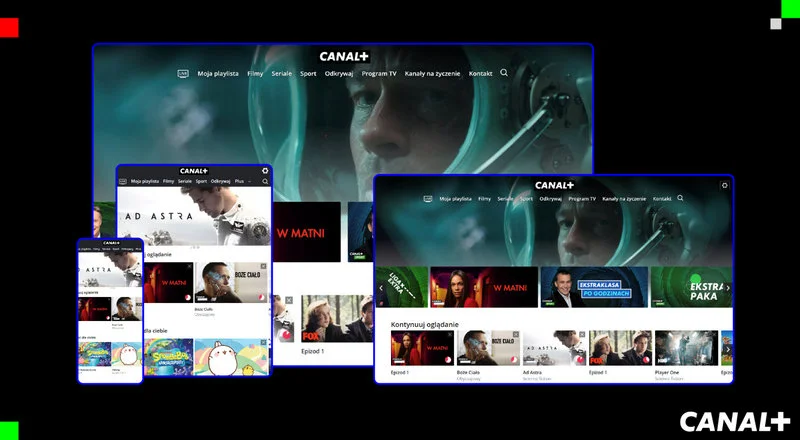Open Filmy on right-hand screen

484,199
